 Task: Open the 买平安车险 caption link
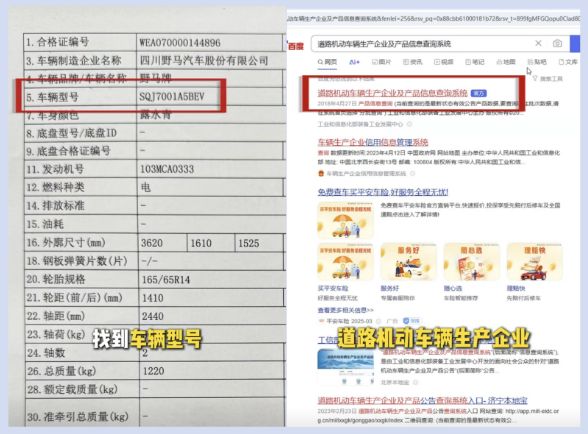coord(333,288)
